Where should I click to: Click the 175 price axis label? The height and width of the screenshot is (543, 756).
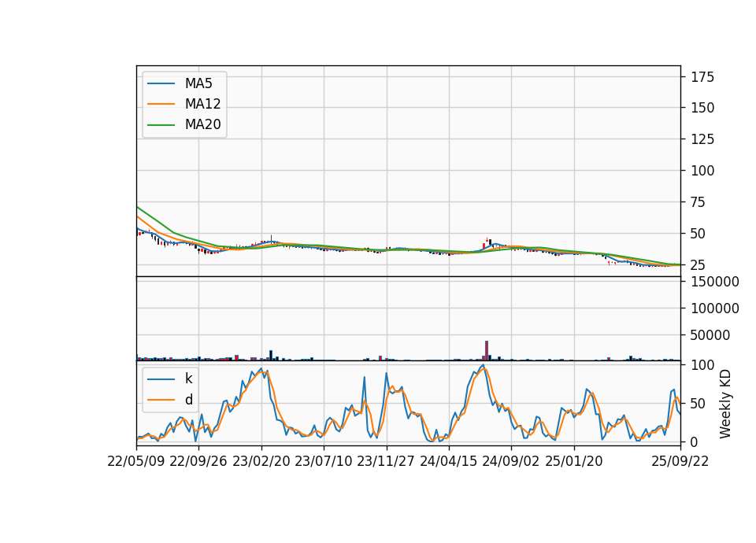(702, 77)
